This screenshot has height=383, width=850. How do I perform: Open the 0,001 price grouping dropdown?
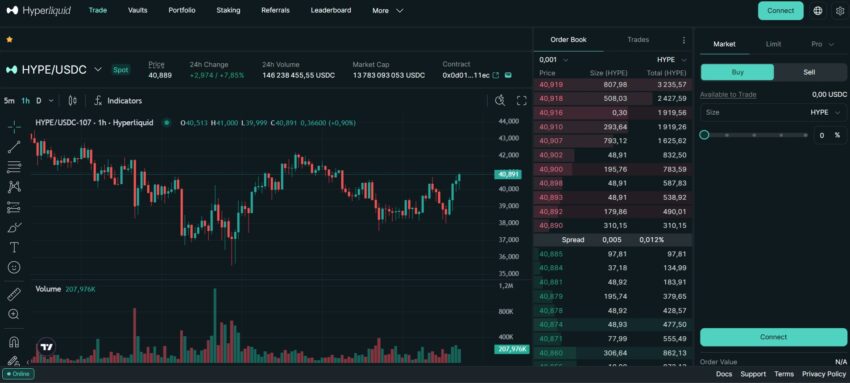coord(554,60)
